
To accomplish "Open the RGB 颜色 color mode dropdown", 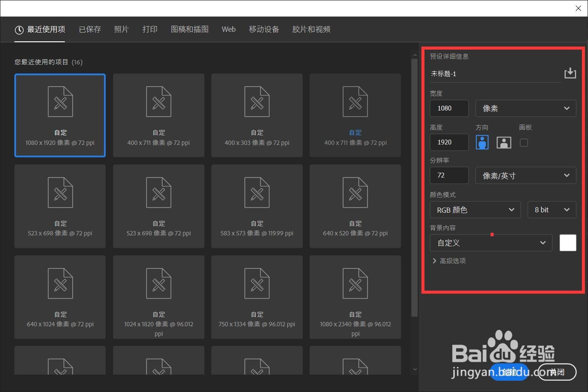I will click(x=475, y=210).
